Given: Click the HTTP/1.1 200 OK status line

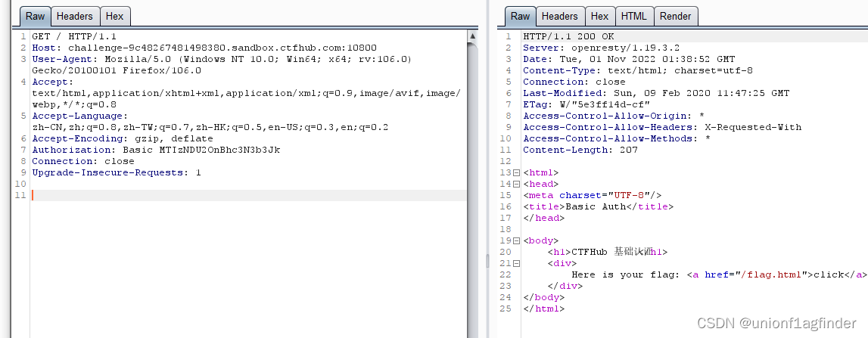Looking at the screenshot, I should pyautogui.click(x=568, y=36).
